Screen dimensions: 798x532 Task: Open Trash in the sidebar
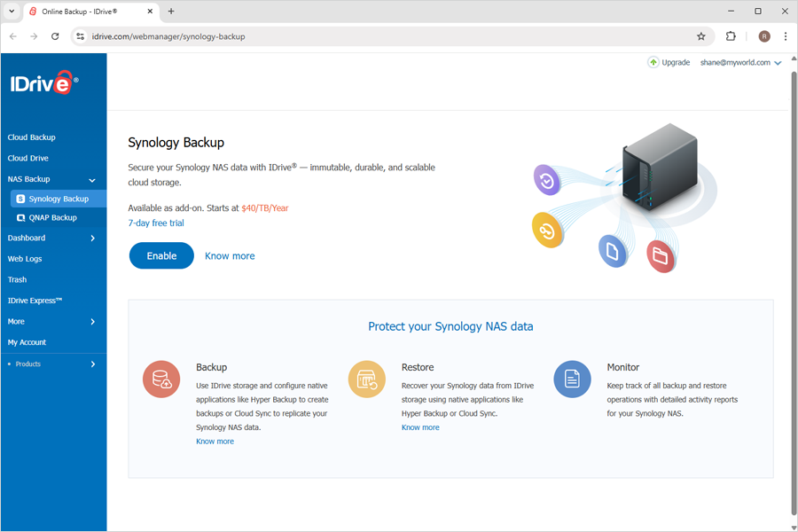pyautogui.click(x=18, y=280)
